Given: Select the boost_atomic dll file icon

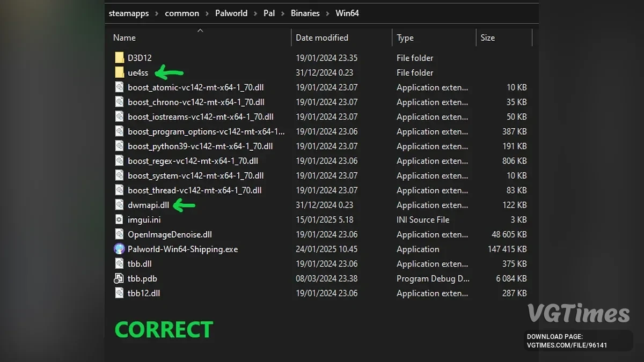Looking at the screenshot, I should [x=119, y=87].
